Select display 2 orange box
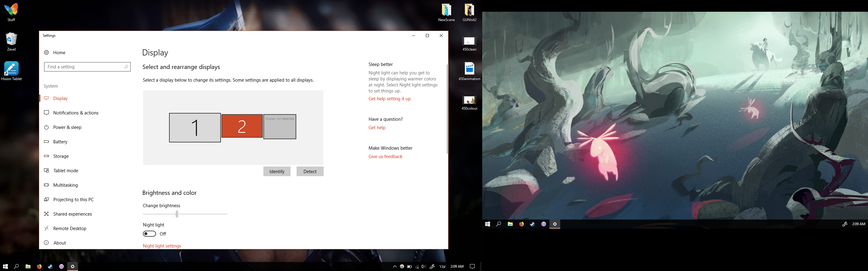 (242, 126)
